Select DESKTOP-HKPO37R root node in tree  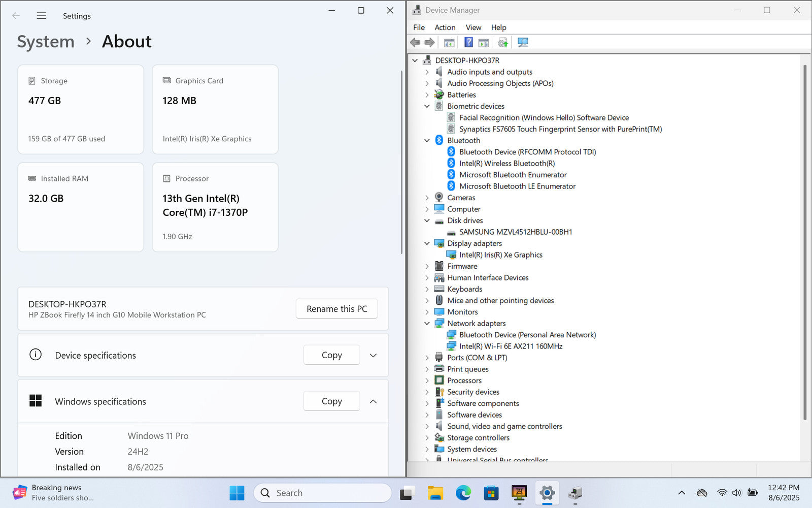[x=467, y=60]
